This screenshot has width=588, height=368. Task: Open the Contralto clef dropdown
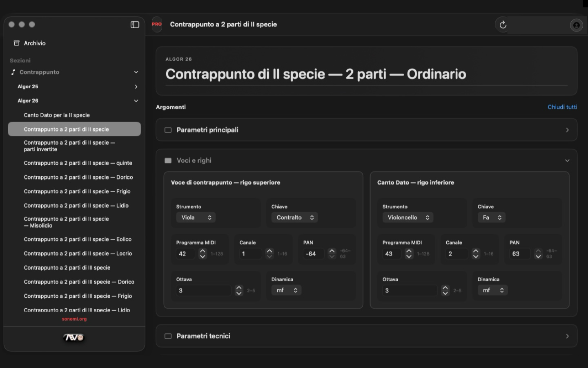294,218
